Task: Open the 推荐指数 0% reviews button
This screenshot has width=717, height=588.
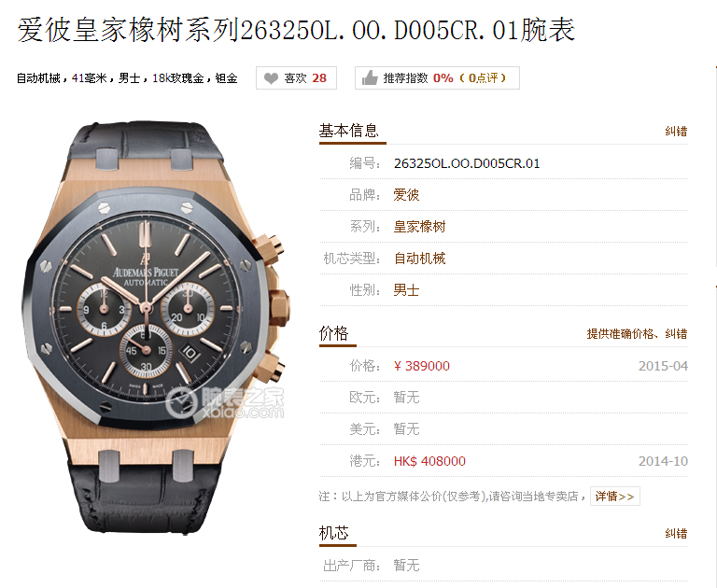Action: tap(437, 78)
